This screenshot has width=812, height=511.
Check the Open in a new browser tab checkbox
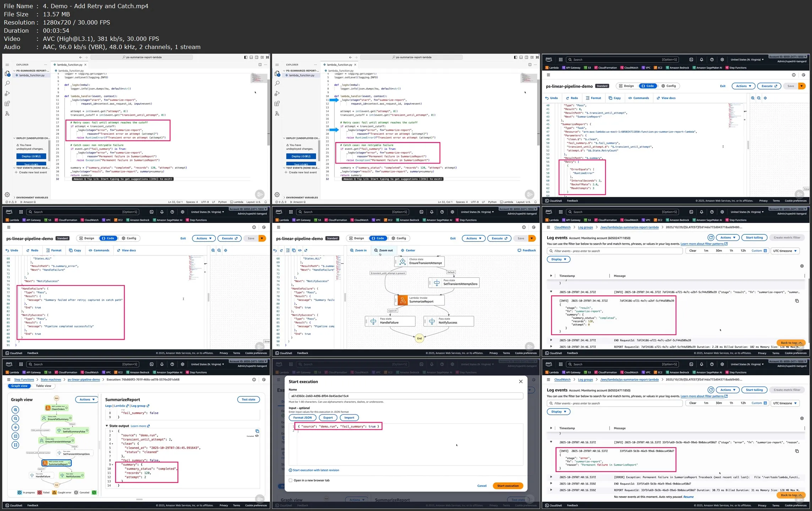[290, 480]
